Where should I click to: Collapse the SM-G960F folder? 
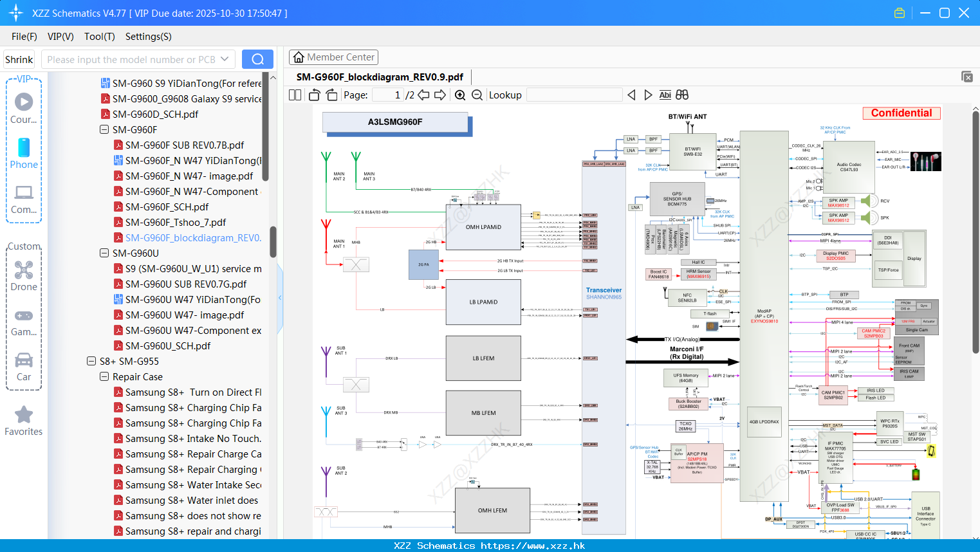click(x=104, y=129)
